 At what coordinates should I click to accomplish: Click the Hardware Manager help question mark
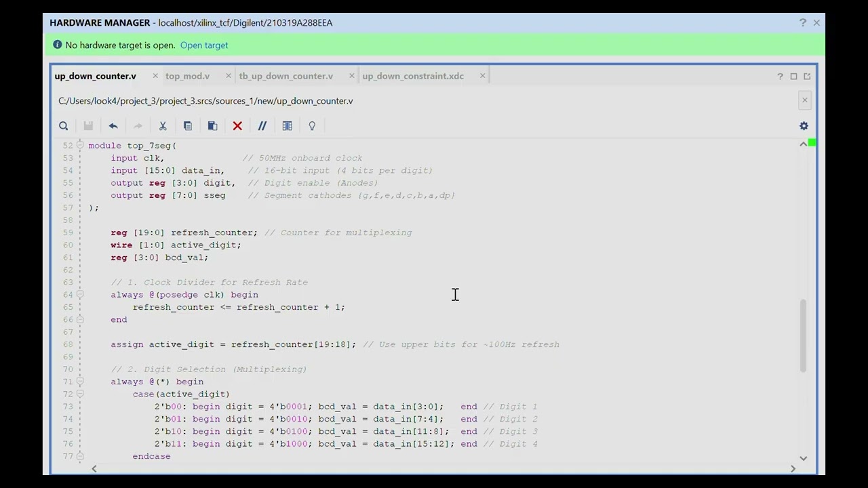pyautogui.click(x=803, y=22)
